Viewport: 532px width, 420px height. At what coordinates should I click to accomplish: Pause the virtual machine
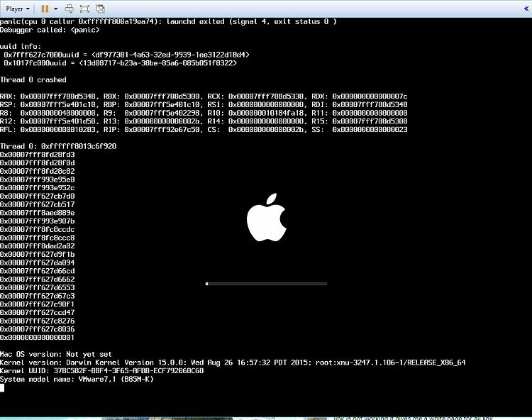[45, 9]
